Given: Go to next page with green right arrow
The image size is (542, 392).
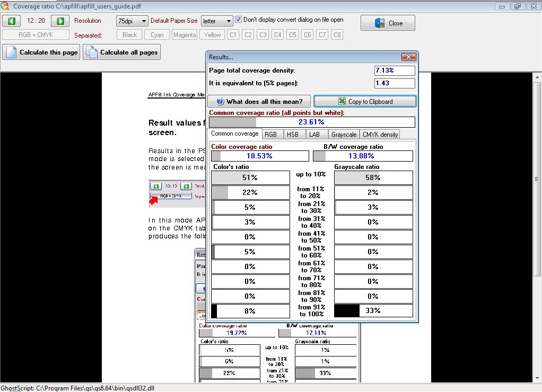Looking at the screenshot, I should (60, 21).
